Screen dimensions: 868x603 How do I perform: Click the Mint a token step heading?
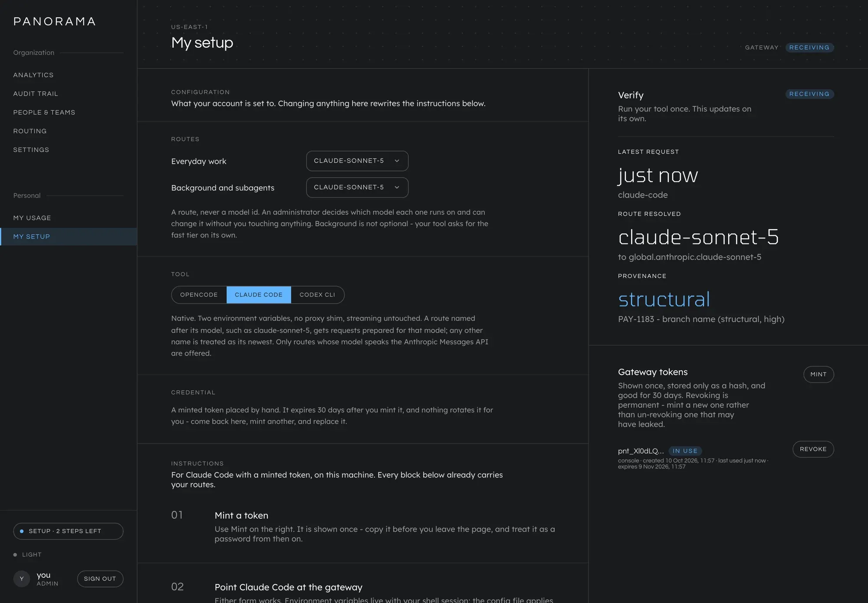tap(241, 516)
